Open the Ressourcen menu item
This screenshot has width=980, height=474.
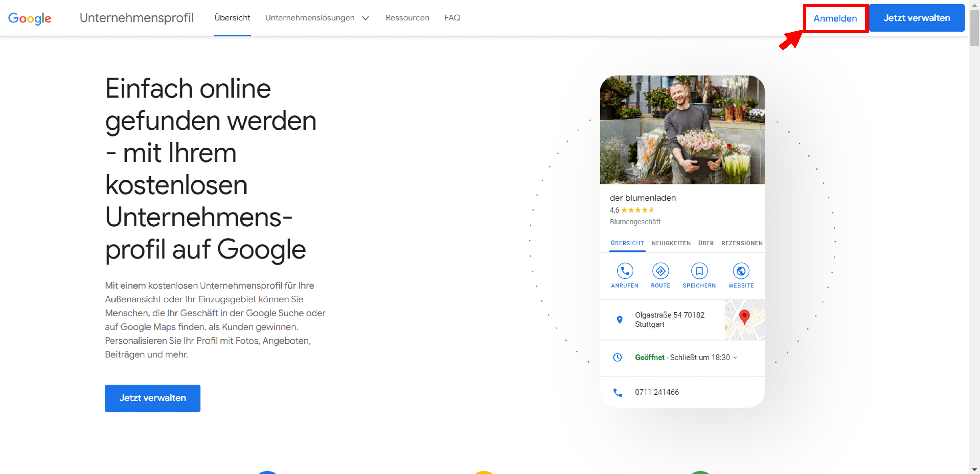click(x=407, y=18)
